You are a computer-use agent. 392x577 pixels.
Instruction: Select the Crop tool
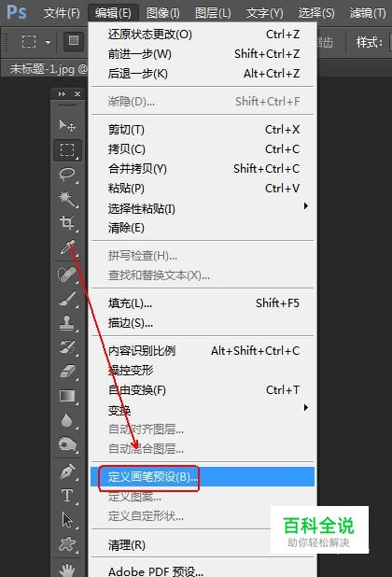67,223
